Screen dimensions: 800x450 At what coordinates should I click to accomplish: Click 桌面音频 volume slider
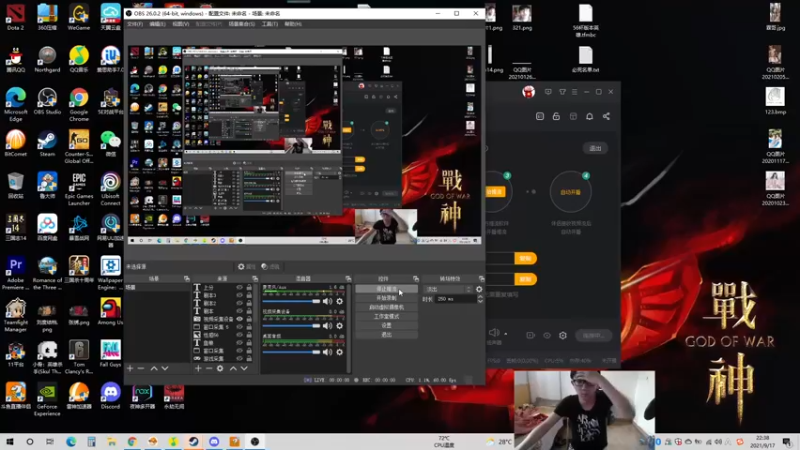pos(291,352)
